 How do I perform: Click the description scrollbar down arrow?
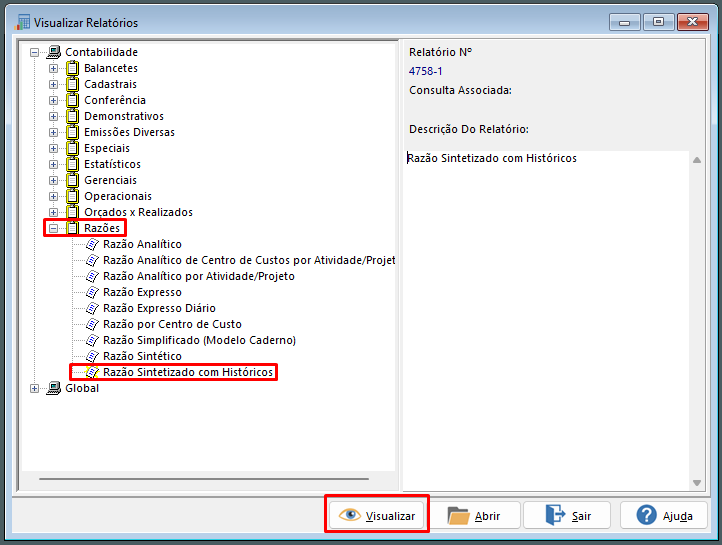click(x=697, y=483)
